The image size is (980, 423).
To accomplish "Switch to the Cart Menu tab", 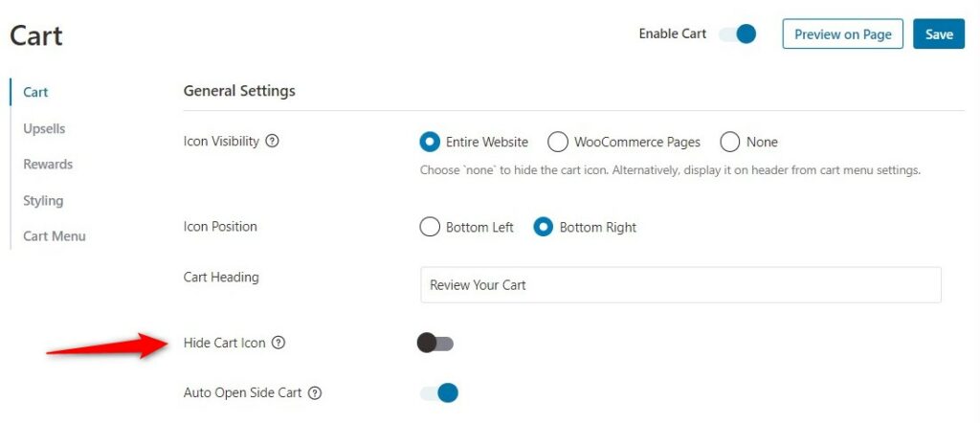I will click(x=55, y=236).
